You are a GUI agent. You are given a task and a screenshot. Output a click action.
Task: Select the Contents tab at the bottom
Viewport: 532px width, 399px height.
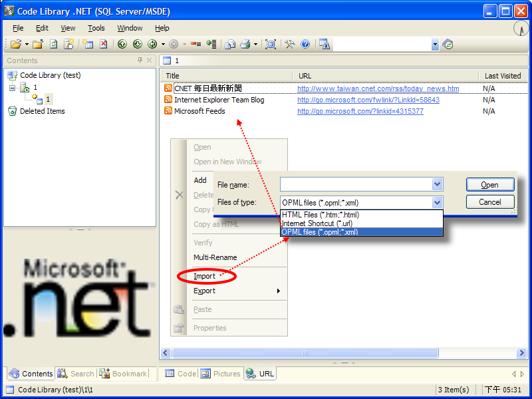pyautogui.click(x=31, y=374)
